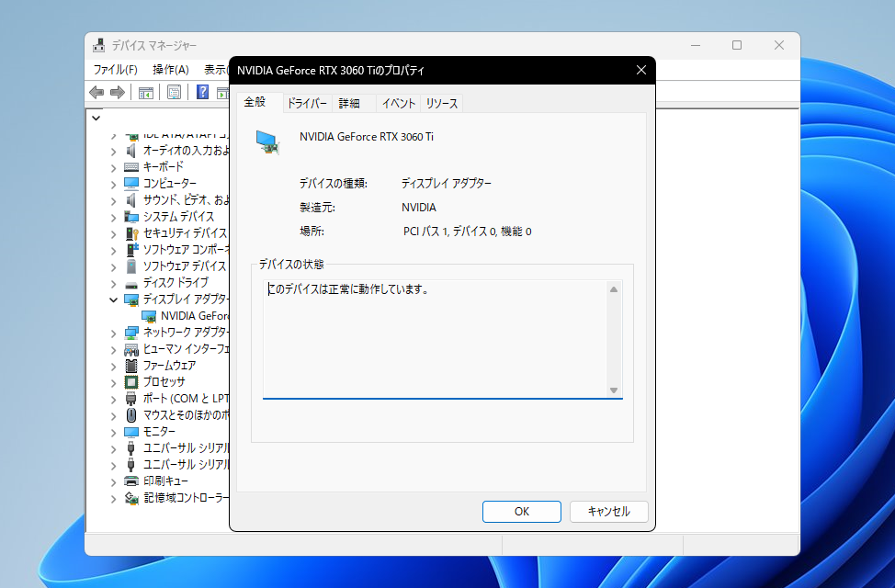The width and height of the screenshot is (895, 588).
Task: Select the NVIDIA GeForce tree entry text
Action: coord(195,316)
